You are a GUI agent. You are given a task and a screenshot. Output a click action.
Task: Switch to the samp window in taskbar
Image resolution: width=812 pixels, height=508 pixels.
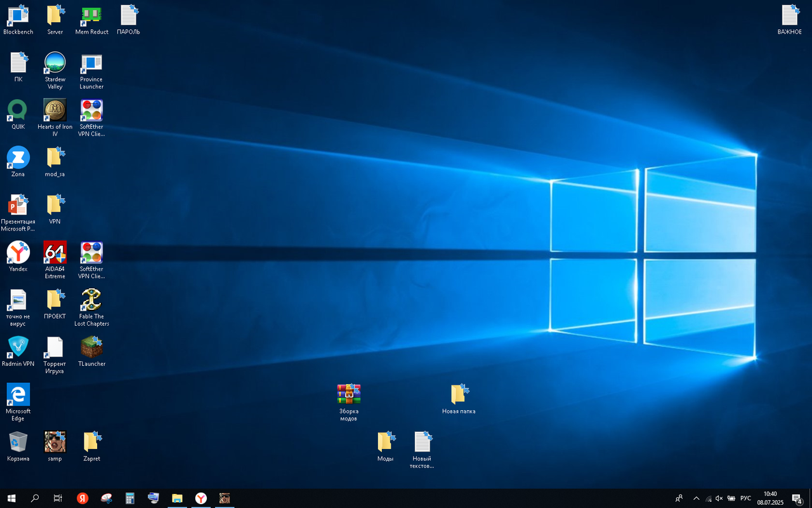pyautogui.click(x=224, y=498)
